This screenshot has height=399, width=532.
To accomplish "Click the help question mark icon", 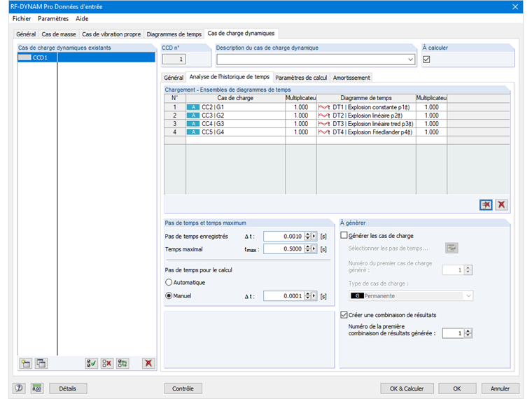I will tap(19, 388).
